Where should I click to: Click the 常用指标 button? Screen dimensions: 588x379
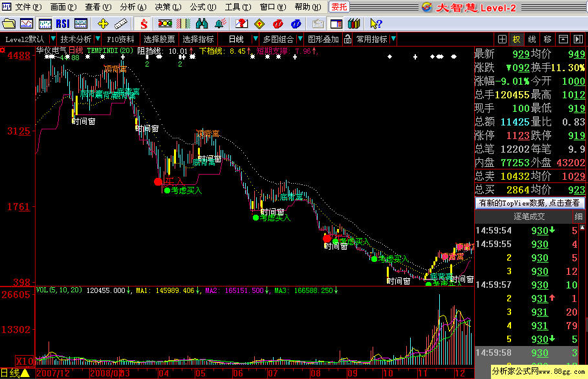[x=372, y=39]
